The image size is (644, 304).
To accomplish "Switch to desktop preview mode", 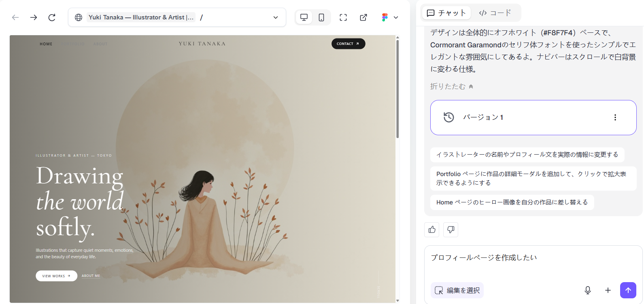I will 304,17.
